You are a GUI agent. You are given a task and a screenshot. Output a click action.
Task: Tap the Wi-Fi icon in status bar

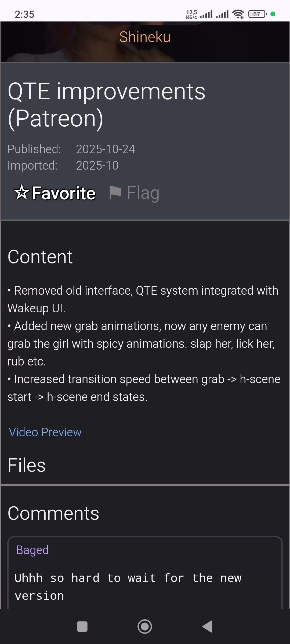[238, 14]
